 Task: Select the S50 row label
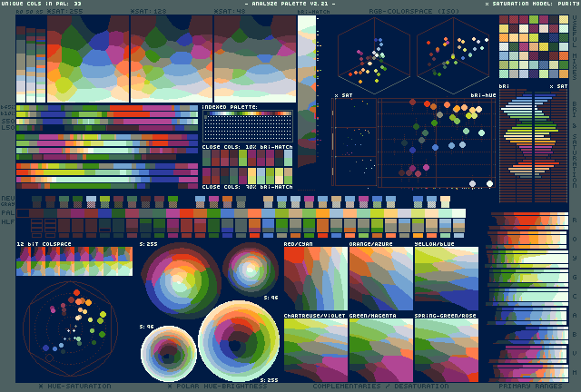pyautogui.click(x=8, y=122)
